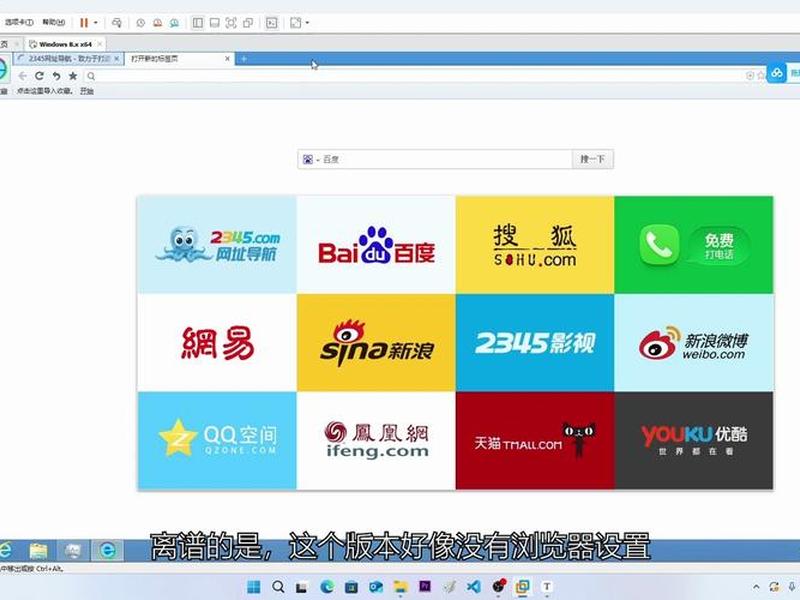Click the browser refresh button

click(x=39, y=76)
